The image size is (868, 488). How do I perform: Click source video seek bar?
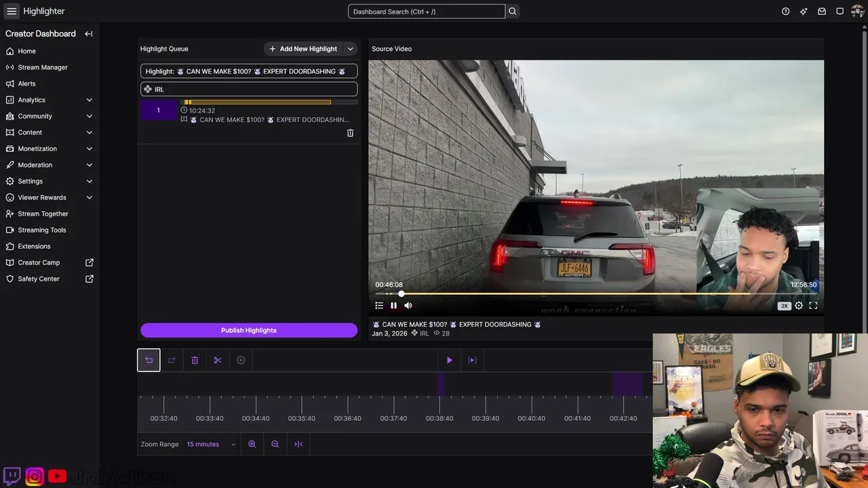[596, 293]
